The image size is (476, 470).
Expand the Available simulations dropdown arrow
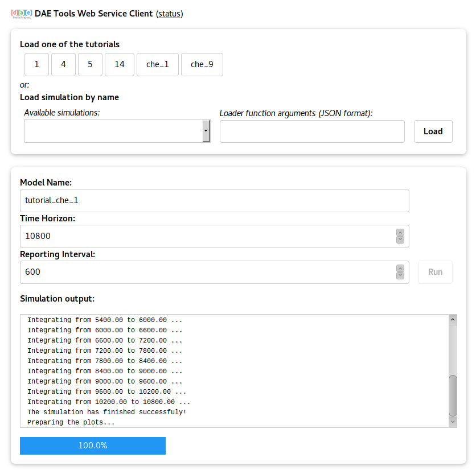pyautogui.click(x=206, y=131)
